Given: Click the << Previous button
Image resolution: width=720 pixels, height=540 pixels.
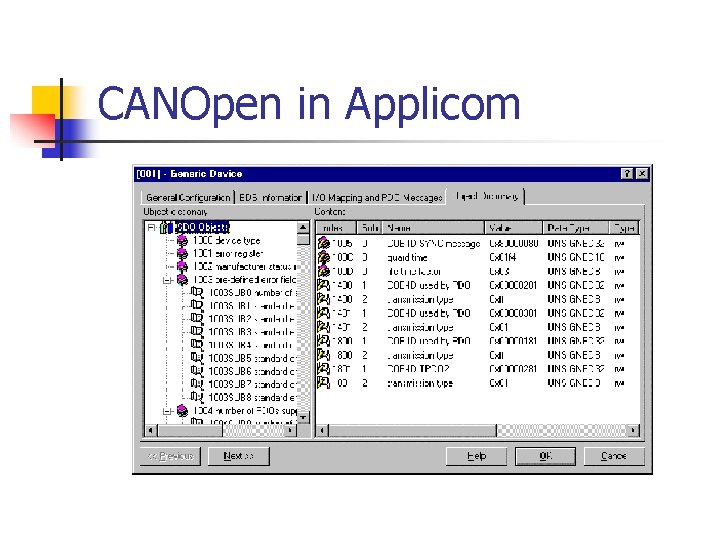Looking at the screenshot, I should pyautogui.click(x=170, y=456).
